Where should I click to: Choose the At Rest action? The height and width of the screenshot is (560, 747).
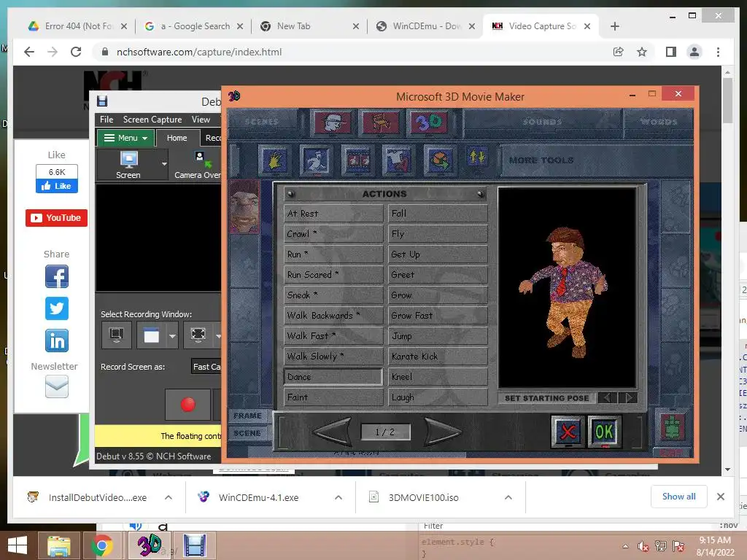(x=333, y=214)
